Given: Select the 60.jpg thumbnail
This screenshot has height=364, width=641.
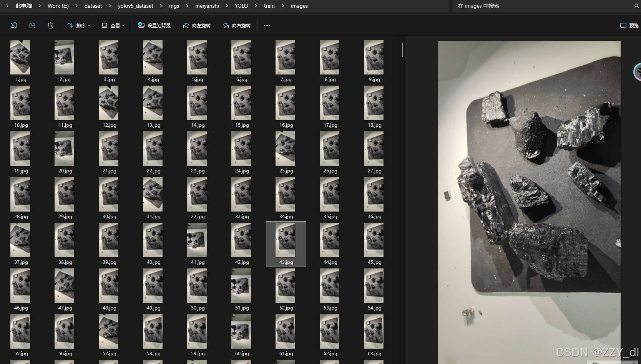Looking at the screenshot, I should tap(241, 331).
